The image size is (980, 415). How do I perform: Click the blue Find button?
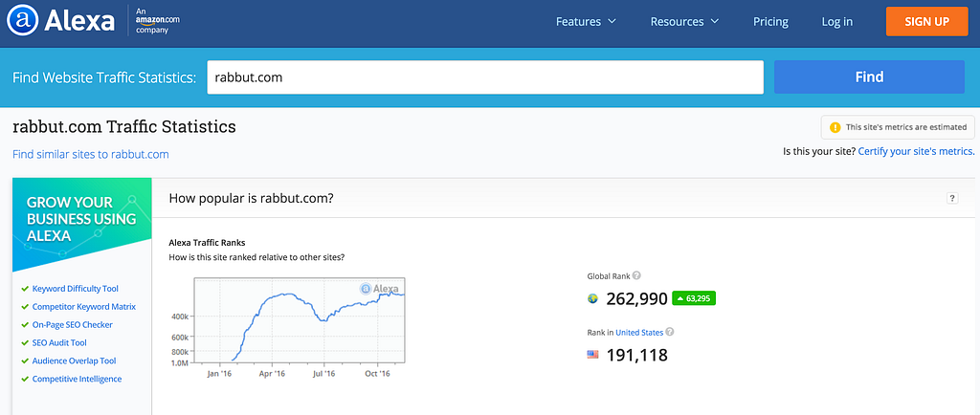click(869, 77)
